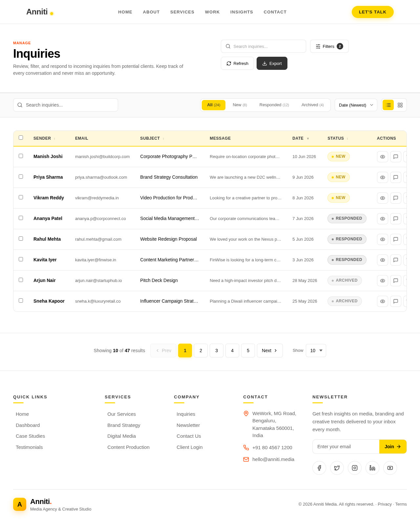The width and height of the screenshot is (420, 522).
Task: Open the Show 10 per-page dropdown
Action: (316, 351)
